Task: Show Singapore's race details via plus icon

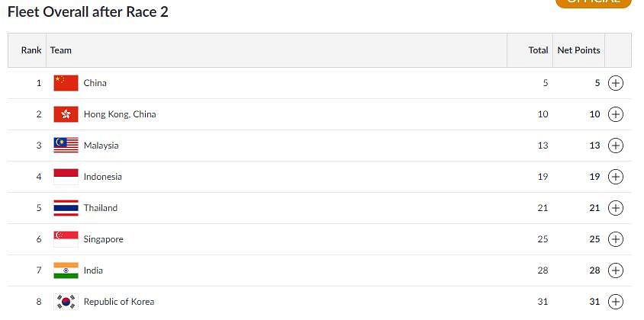Action: (615, 239)
